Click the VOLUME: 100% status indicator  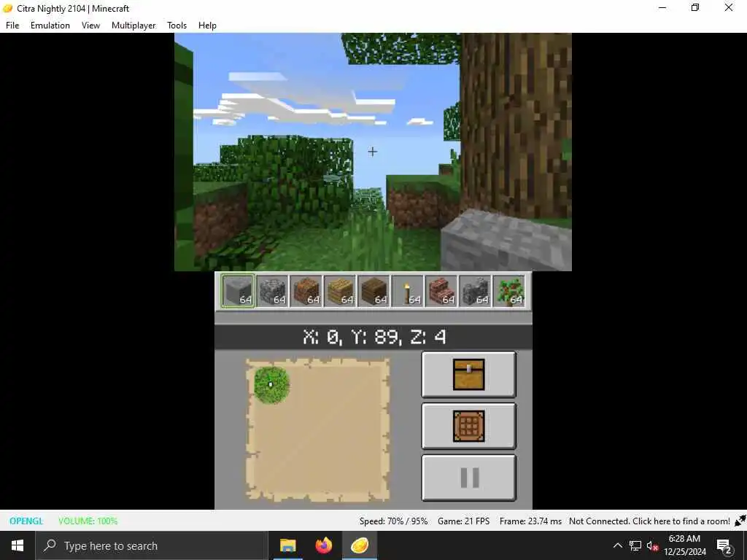(88, 521)
